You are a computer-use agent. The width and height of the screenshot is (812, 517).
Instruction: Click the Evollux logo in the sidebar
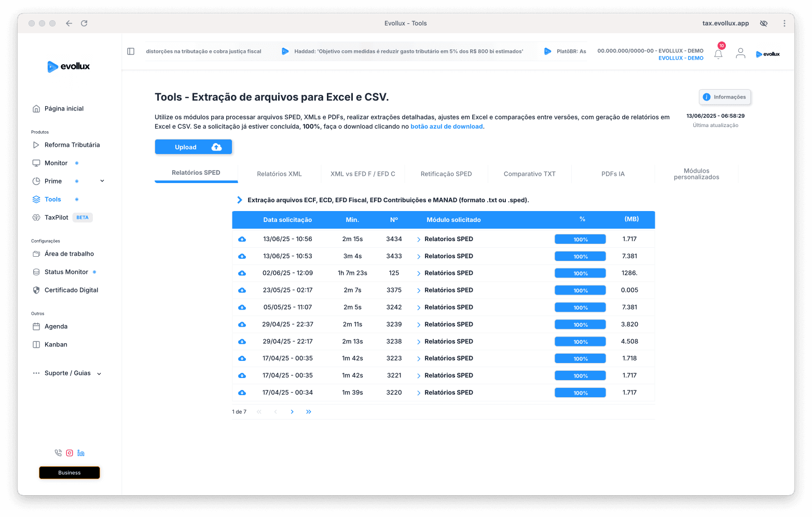coord(70,66)
